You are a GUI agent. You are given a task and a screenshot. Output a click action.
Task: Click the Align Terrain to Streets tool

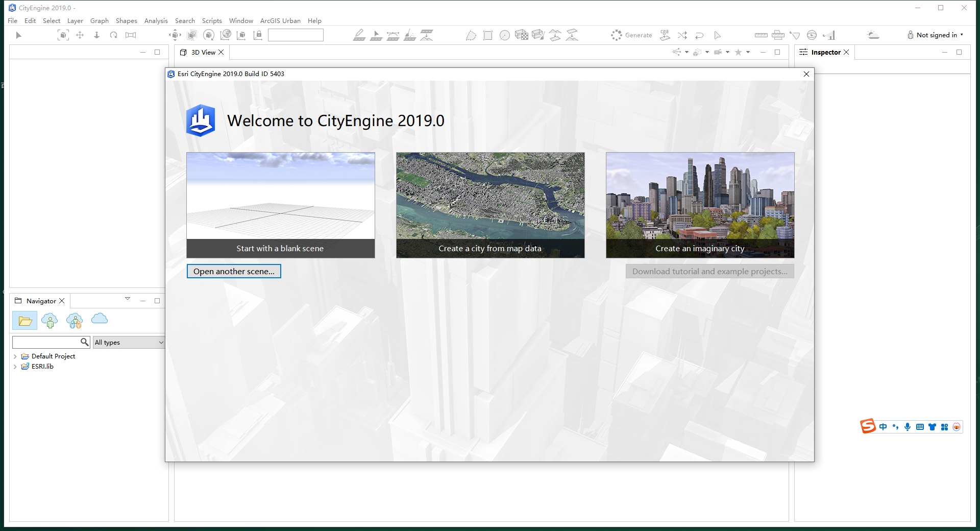coord(427,35)
